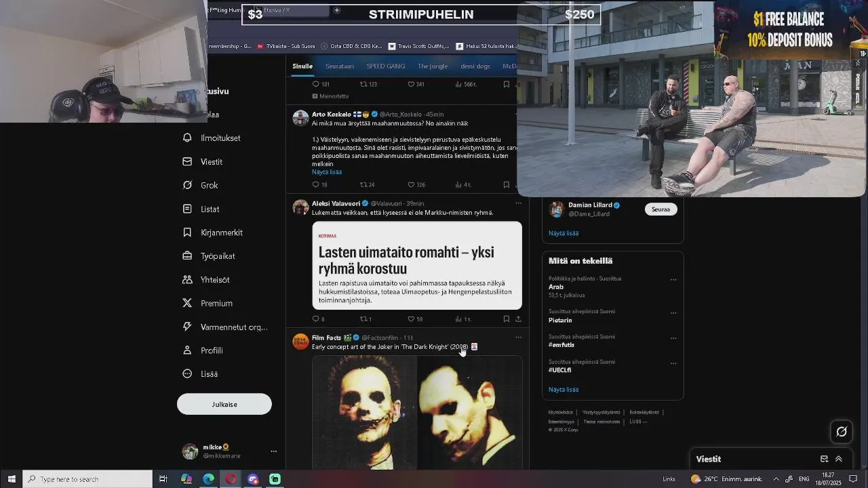Screen dimensions: 868x488
Task: Open TVkaista - Sub Suora bookmark
Action: (285, 46)
